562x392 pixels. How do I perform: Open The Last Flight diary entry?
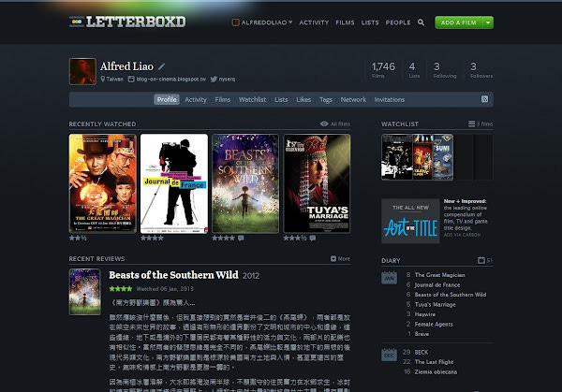click(434, 362)
